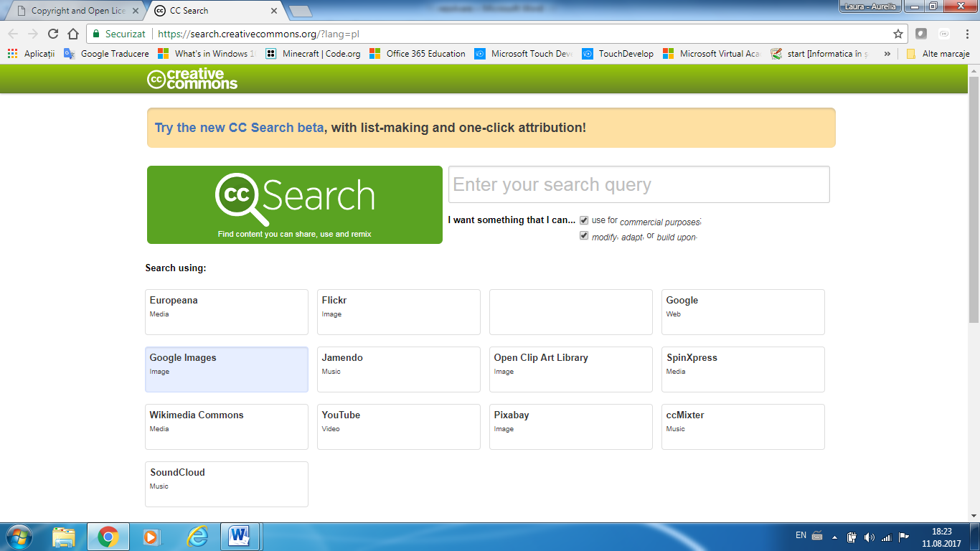980x551 pixels.
Task: Switch to Microsoft Word in taskbar
Action: (240, 537)
